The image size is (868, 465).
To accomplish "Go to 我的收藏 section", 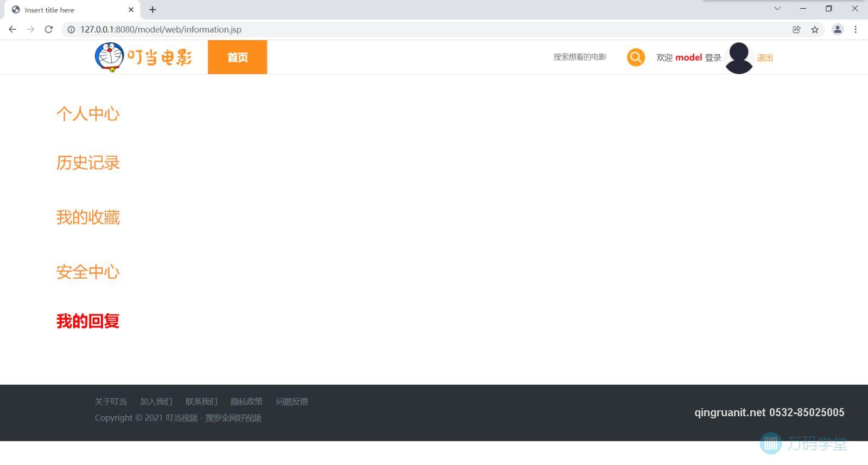I will (x=88, y=217).
